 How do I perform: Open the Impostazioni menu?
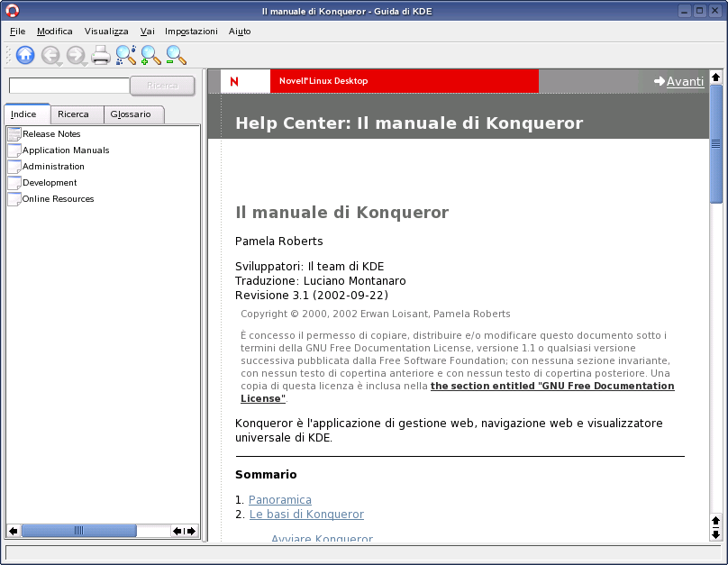(191, 32)
